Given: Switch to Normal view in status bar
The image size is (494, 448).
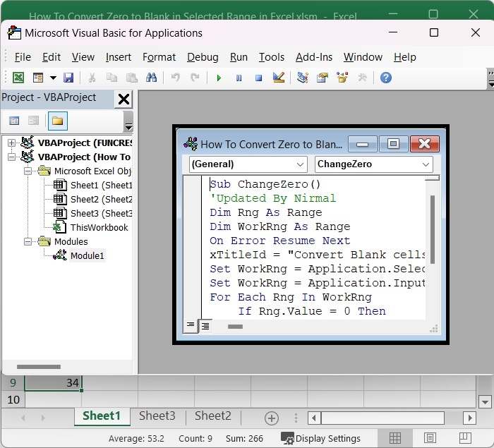Looking at the screenshot, I should pos(395,438).
